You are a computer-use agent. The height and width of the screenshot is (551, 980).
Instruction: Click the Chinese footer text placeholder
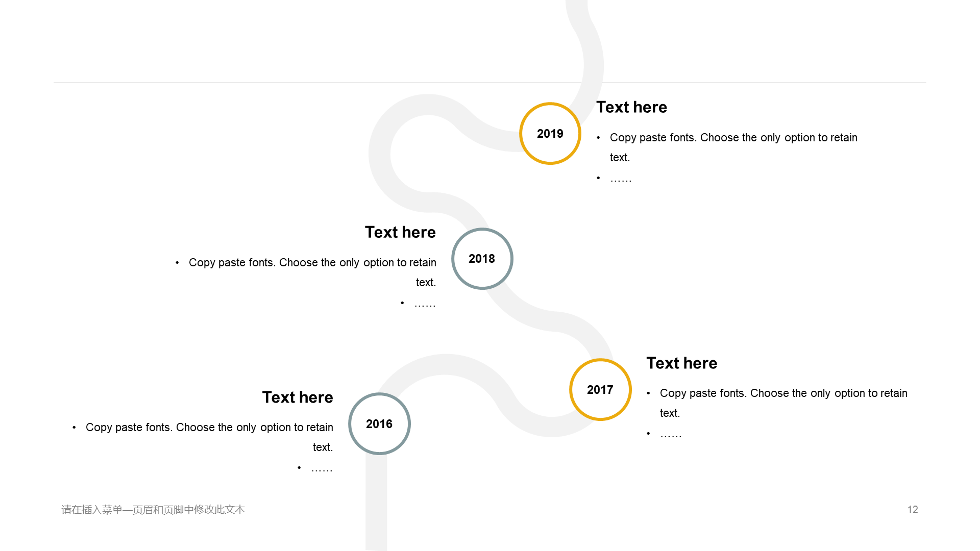tap(153, 510)
